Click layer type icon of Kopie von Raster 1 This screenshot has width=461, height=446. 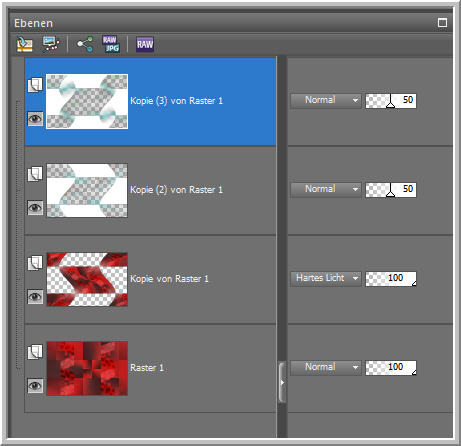[35, 263]
